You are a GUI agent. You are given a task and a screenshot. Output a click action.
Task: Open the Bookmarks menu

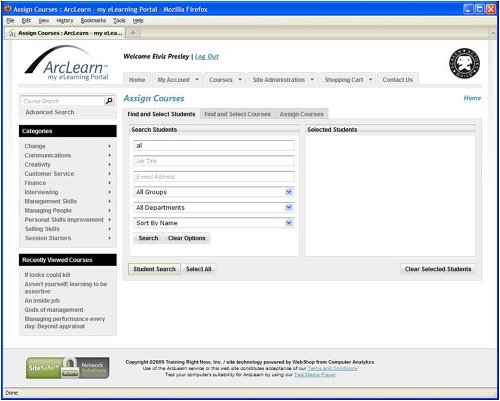pyautogui.click(x=93, y=21)
